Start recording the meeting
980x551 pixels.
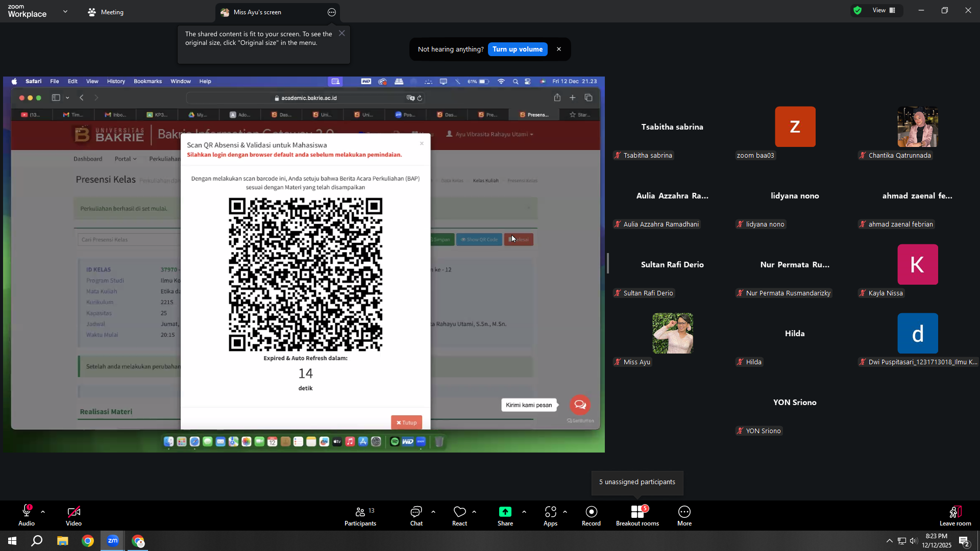591,515
